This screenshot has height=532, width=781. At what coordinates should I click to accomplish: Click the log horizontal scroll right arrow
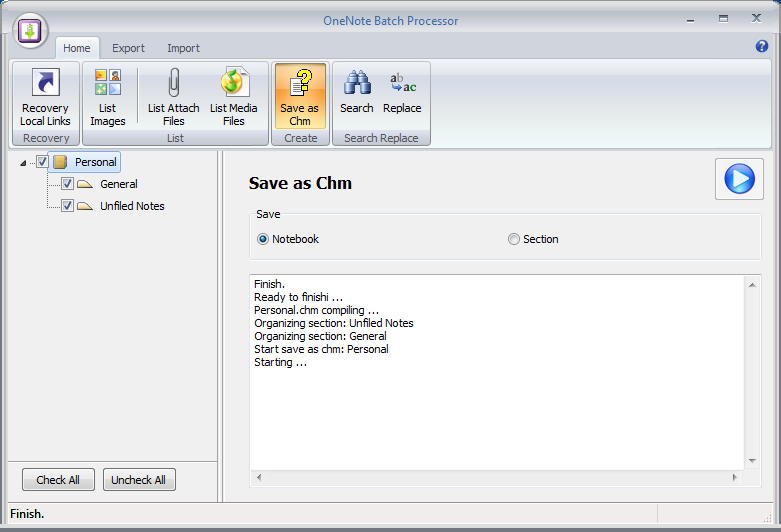coord(735,477)
